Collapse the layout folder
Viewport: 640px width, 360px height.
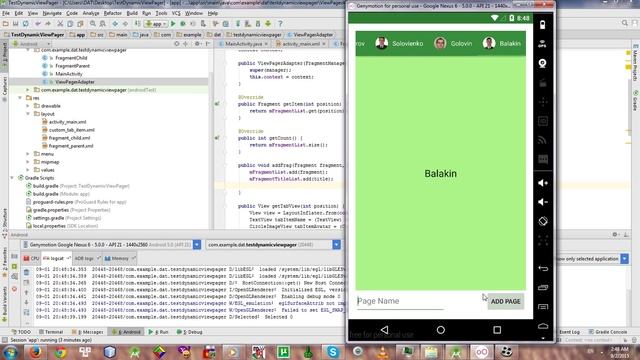click(x=28, y=114)
